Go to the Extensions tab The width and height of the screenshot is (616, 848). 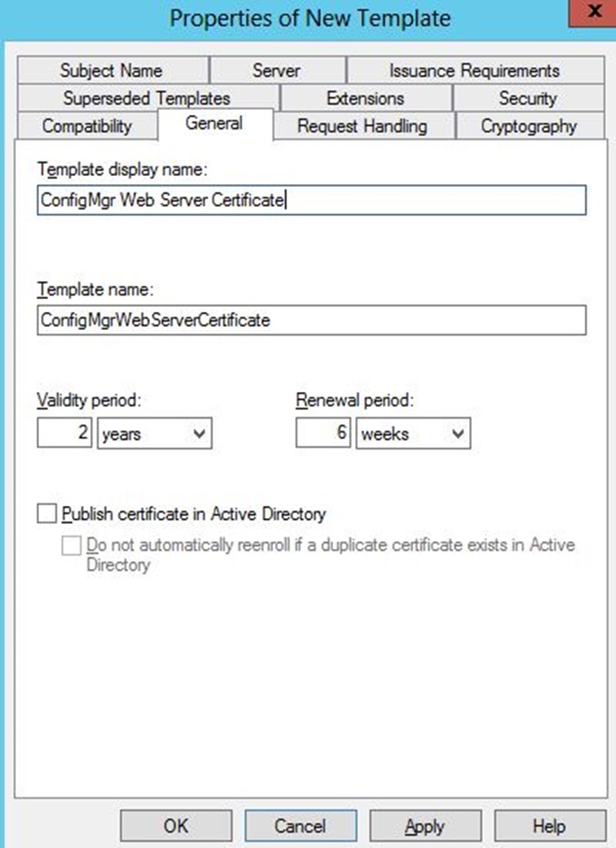click(x=366, y=98)
